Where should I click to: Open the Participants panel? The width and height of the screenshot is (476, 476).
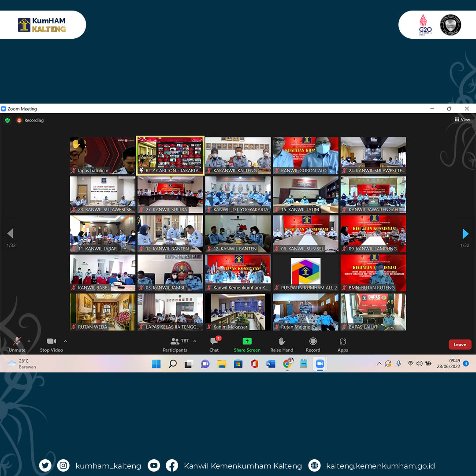pos(175,345)
